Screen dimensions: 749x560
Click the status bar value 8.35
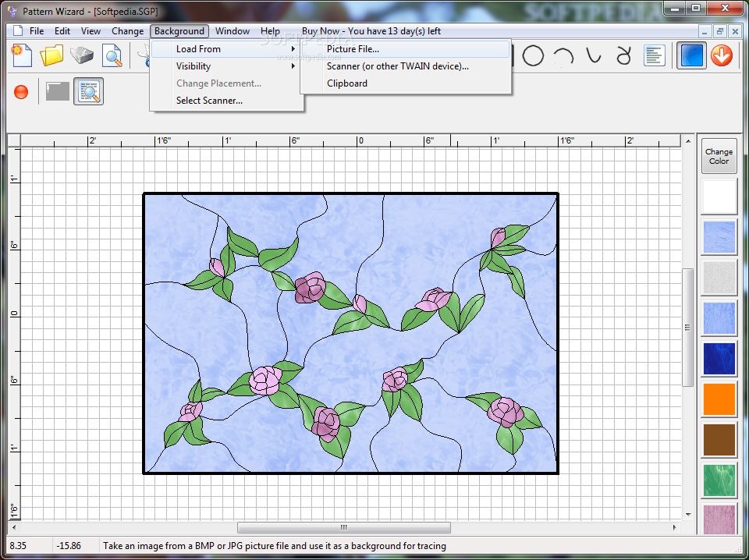pyautogui.click(x=18, y=546)
